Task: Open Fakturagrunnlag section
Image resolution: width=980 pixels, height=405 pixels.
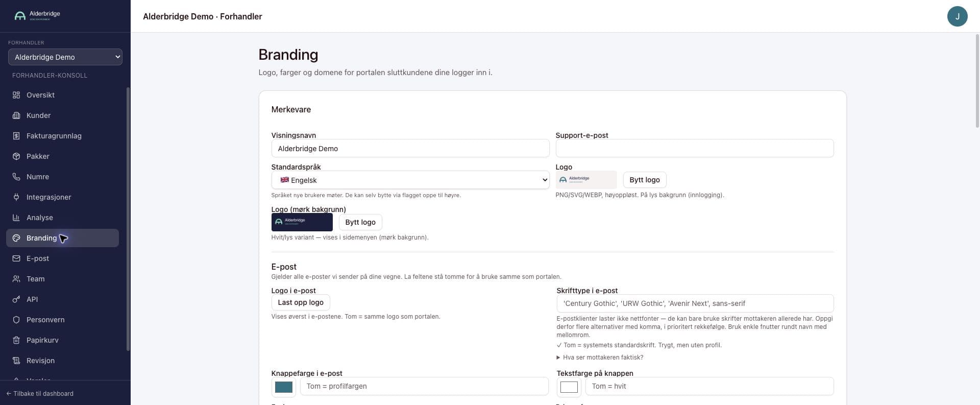Action: click(62, 136)
